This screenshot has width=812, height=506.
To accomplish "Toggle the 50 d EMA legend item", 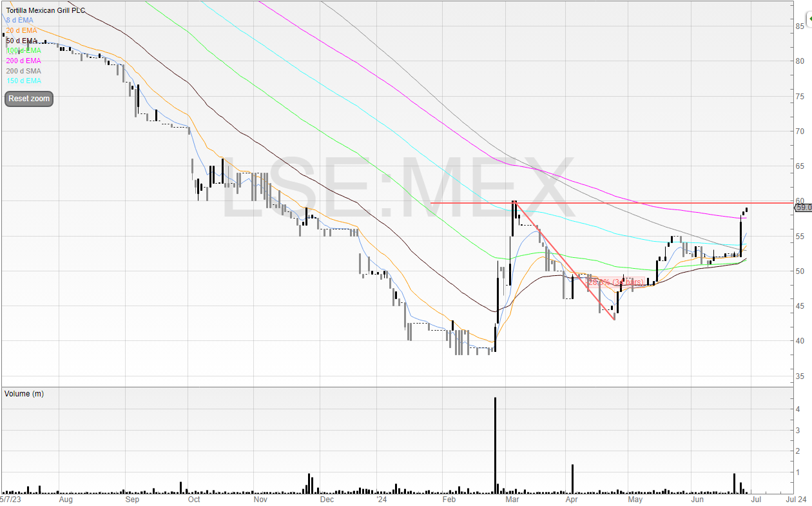I will pos(21,41).
